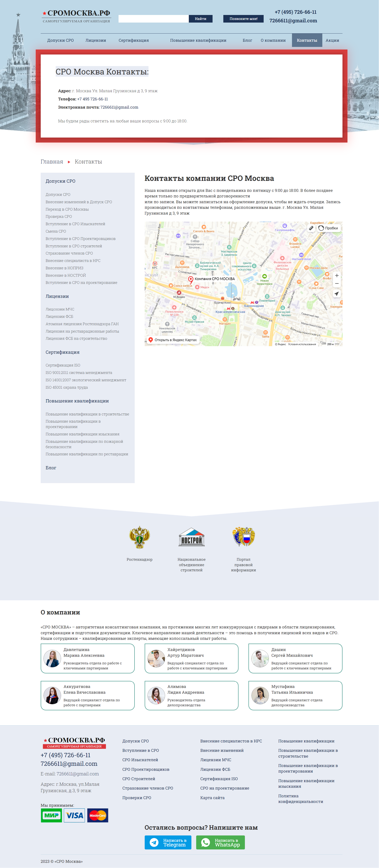Open the Сертификация menu item

coord(133,41)
